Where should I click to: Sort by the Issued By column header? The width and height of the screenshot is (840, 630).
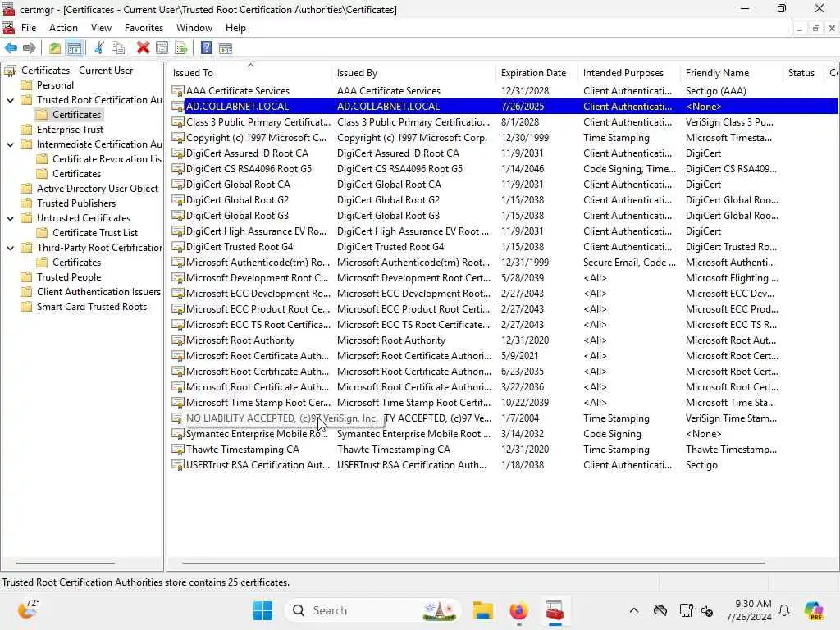click(x=414, y=73)
